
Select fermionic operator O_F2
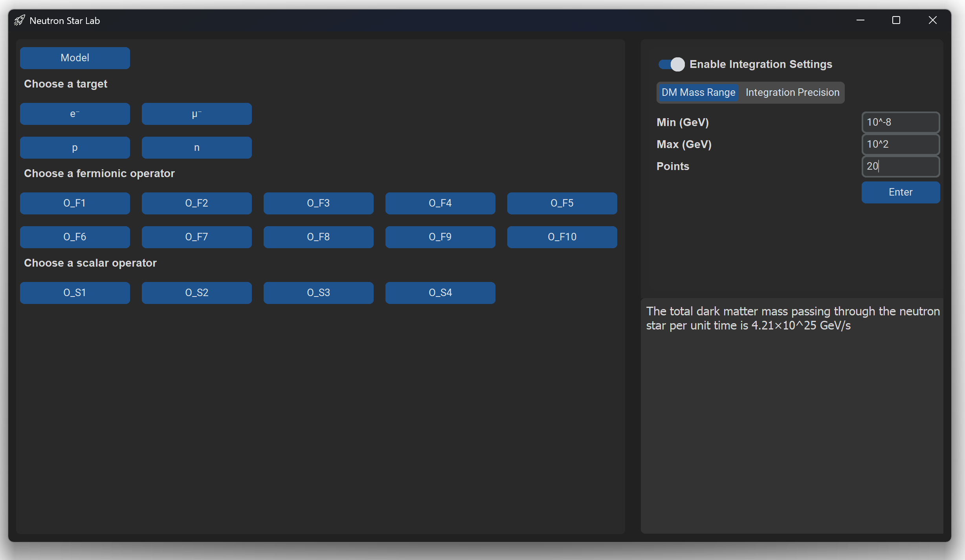coord(196,203)
